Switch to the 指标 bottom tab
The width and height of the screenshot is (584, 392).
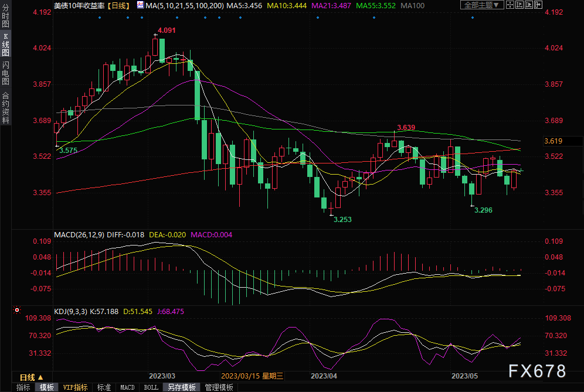[x=23, y=387]
